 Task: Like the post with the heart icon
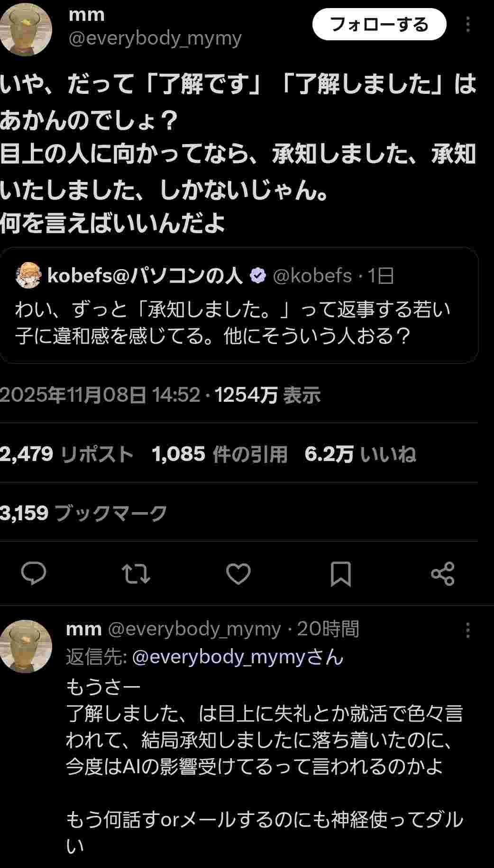[x=238, y=573]
